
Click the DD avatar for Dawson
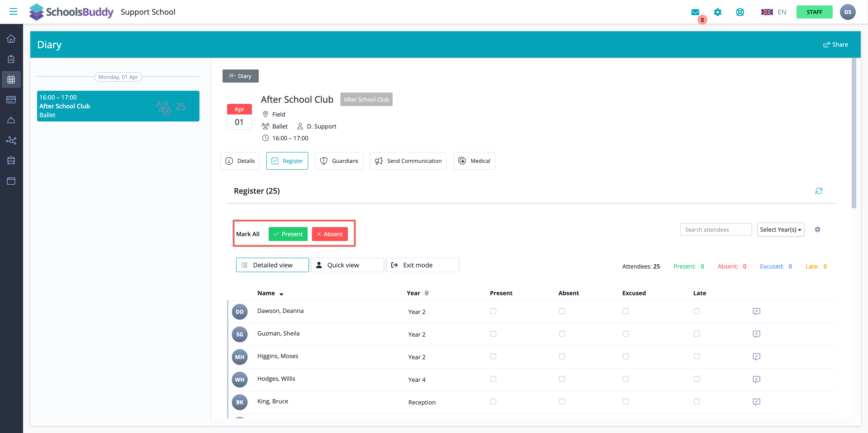[240, 312]
